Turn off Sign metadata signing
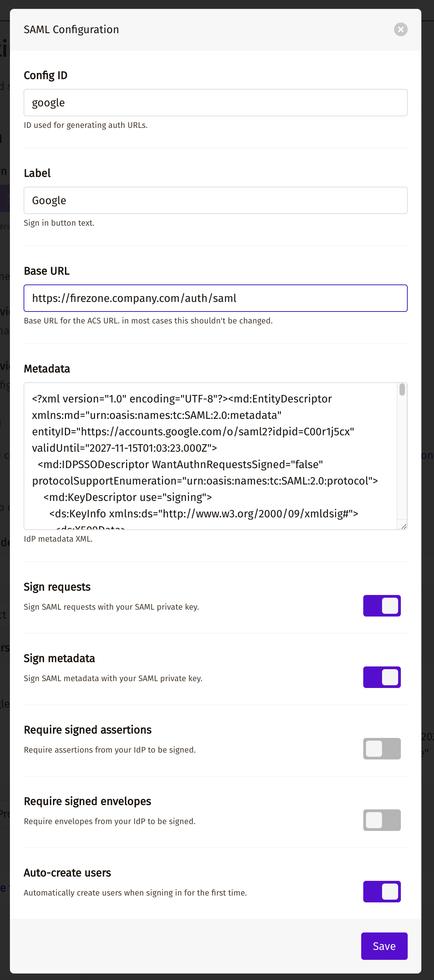 (382, 677)
